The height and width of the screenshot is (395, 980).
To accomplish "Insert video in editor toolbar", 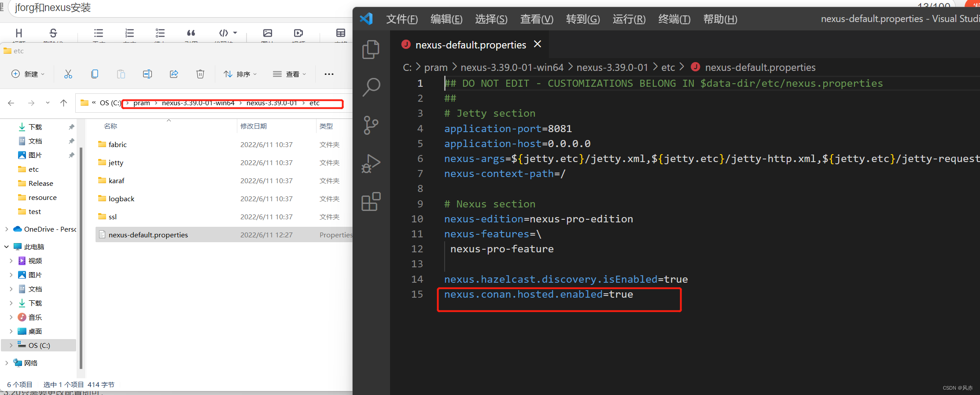I will point(298,33).
